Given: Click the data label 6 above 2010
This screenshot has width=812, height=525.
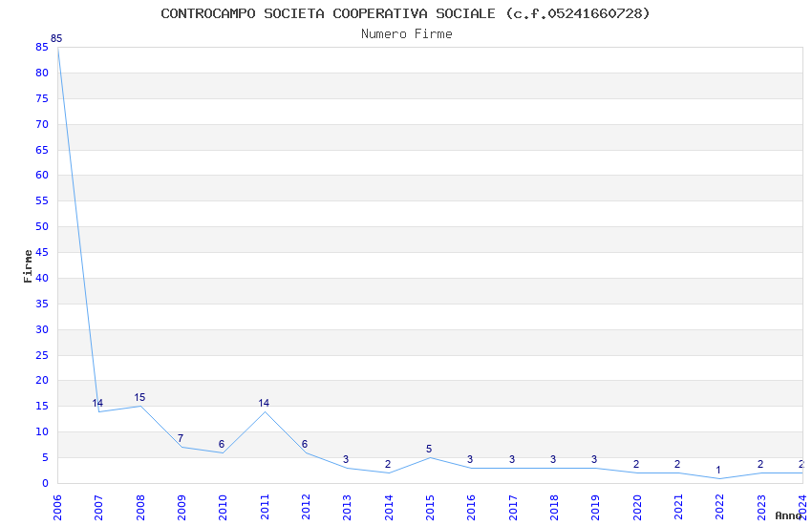Looking at the screenshot, I should tap(222, 444).
